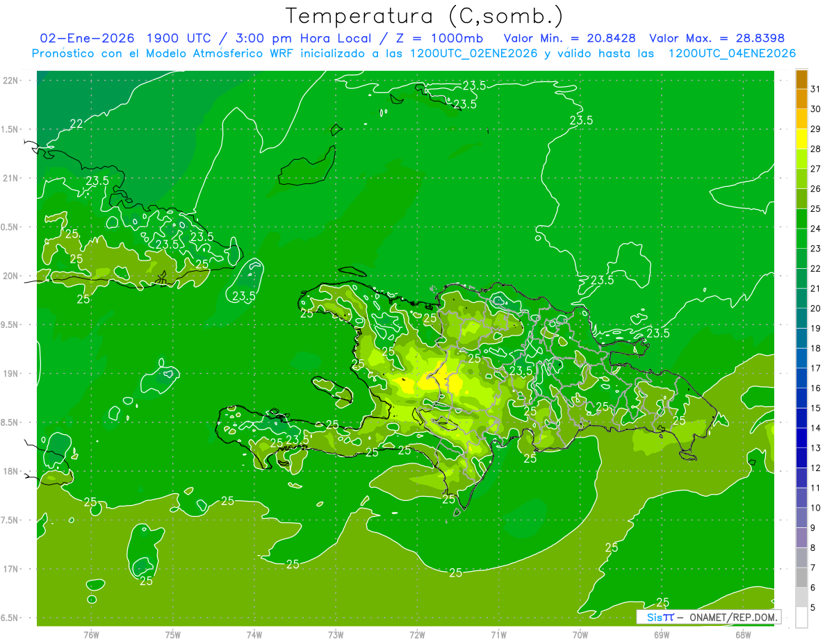Click the '74W' longitude axis label

point(254,634)
